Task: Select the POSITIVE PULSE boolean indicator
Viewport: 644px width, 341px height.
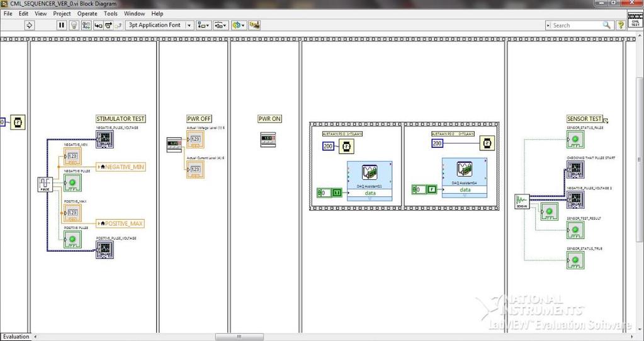Action: click(72, 239)
